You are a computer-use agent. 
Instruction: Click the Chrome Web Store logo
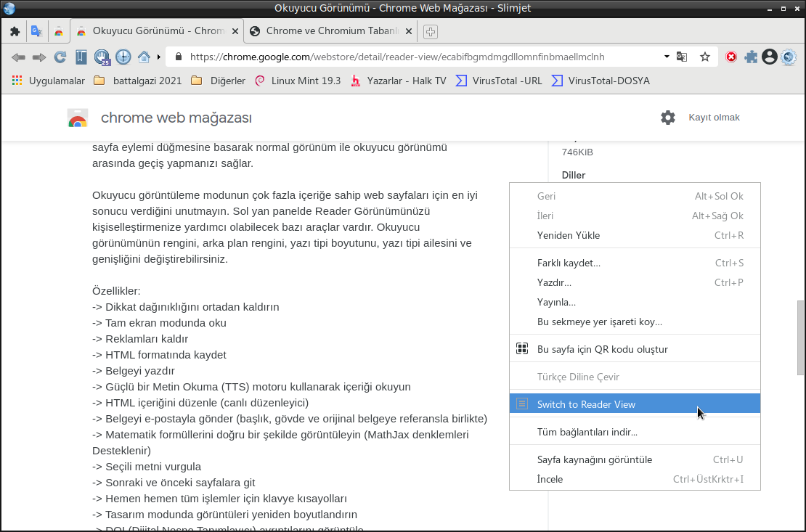point(78,118)
